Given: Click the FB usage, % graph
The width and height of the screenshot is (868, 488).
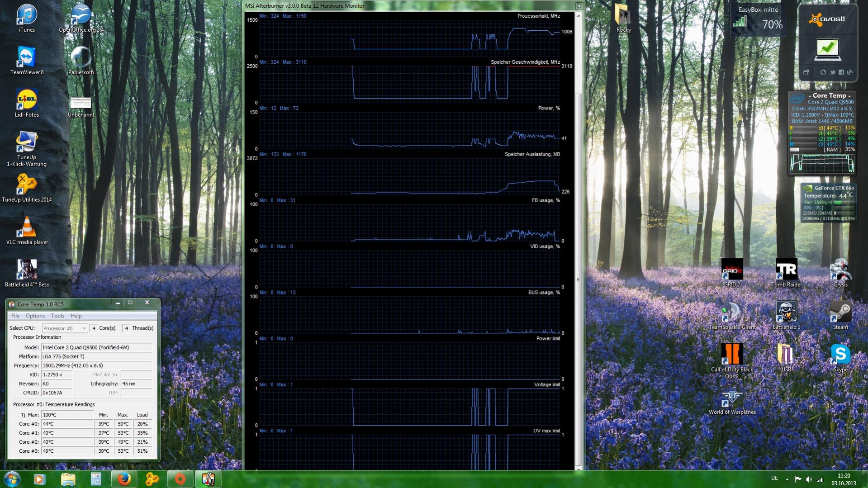Looking at the screenshot, I should click(x=409, y=223).
